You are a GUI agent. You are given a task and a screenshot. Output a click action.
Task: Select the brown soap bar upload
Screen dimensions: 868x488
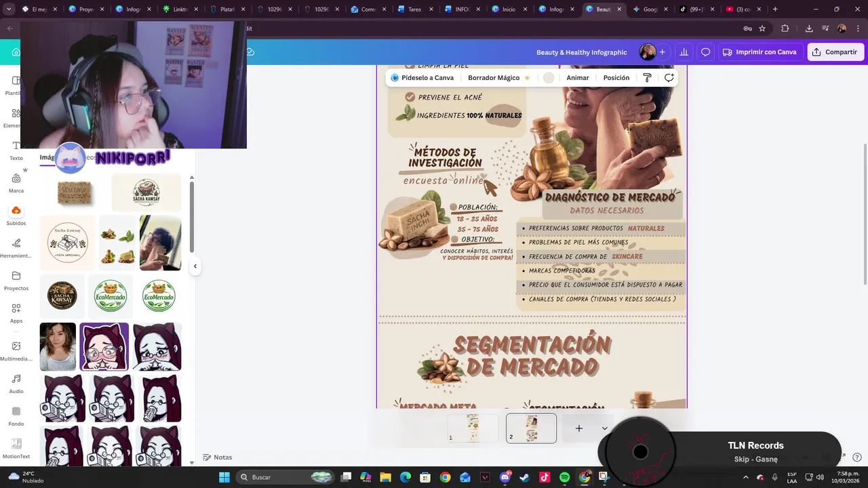75,193
